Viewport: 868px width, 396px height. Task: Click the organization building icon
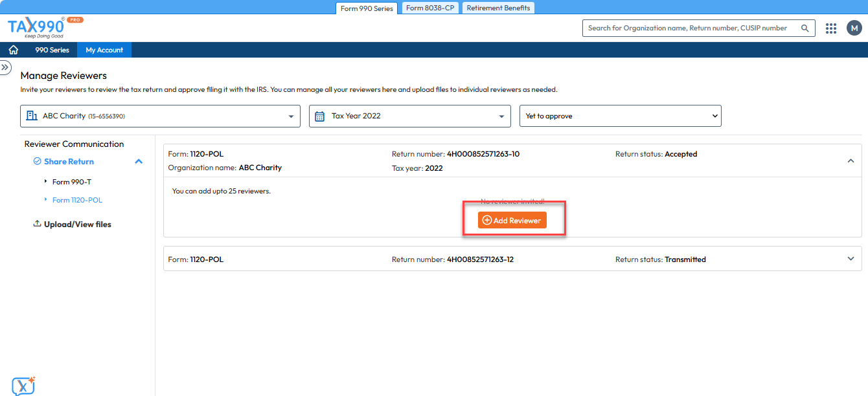coord(31,116)
